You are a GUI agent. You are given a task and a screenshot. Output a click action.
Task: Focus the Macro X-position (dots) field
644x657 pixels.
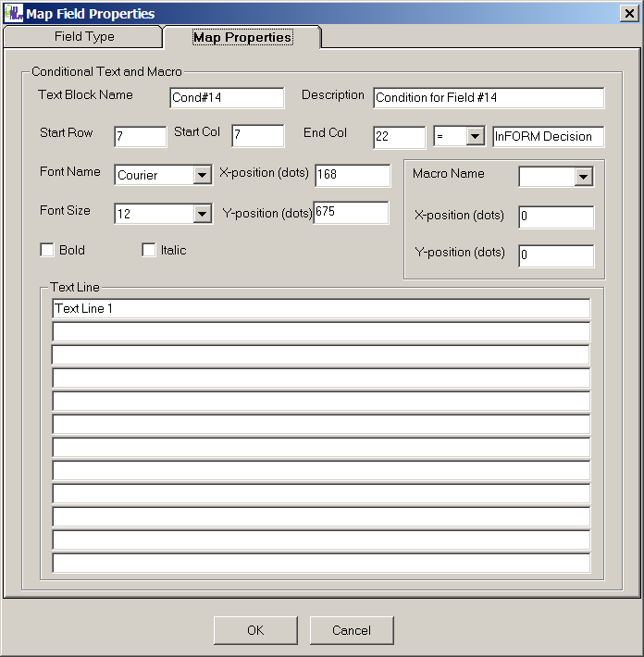[x=555, y=217]
